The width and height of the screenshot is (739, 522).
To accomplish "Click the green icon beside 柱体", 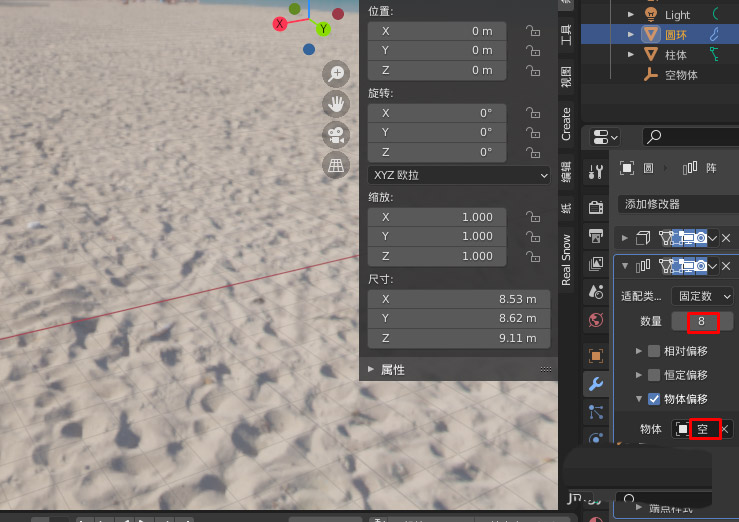I will (714, 55).
